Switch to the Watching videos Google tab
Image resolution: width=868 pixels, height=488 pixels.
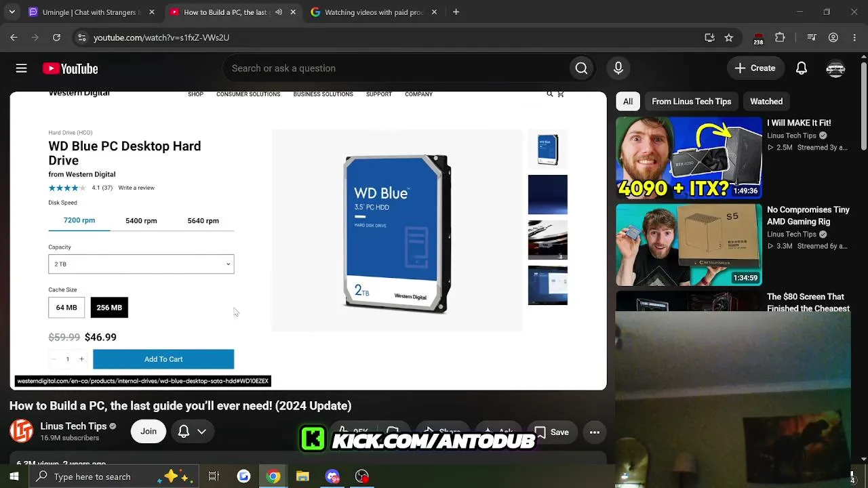[x=374, y=12]
